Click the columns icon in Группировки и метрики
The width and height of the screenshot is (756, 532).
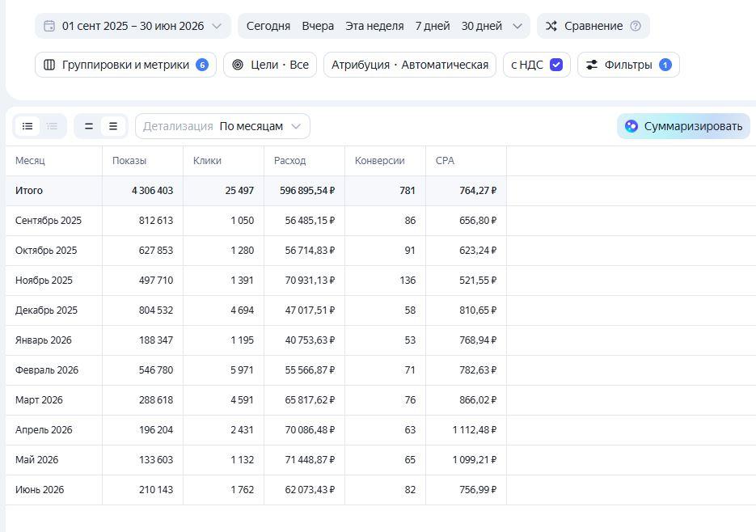[49, 65]
